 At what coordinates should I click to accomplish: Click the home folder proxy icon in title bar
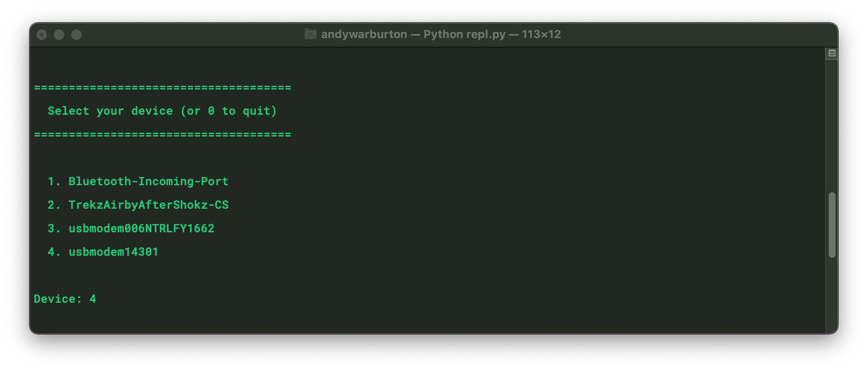(310, 34)
